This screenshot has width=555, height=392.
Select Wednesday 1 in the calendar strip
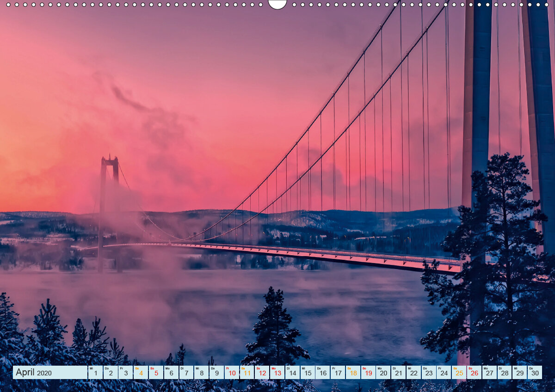[x=95, y=373]
